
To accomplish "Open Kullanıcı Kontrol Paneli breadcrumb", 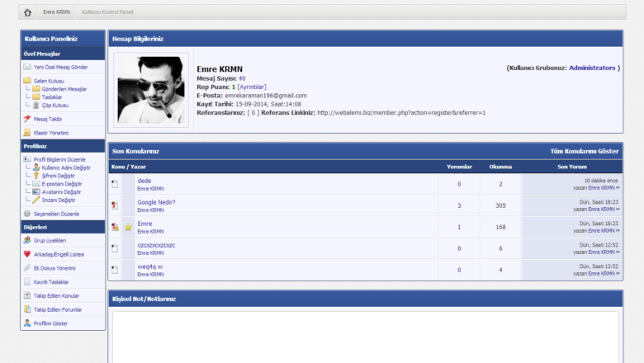I will [x=107, y=12].
